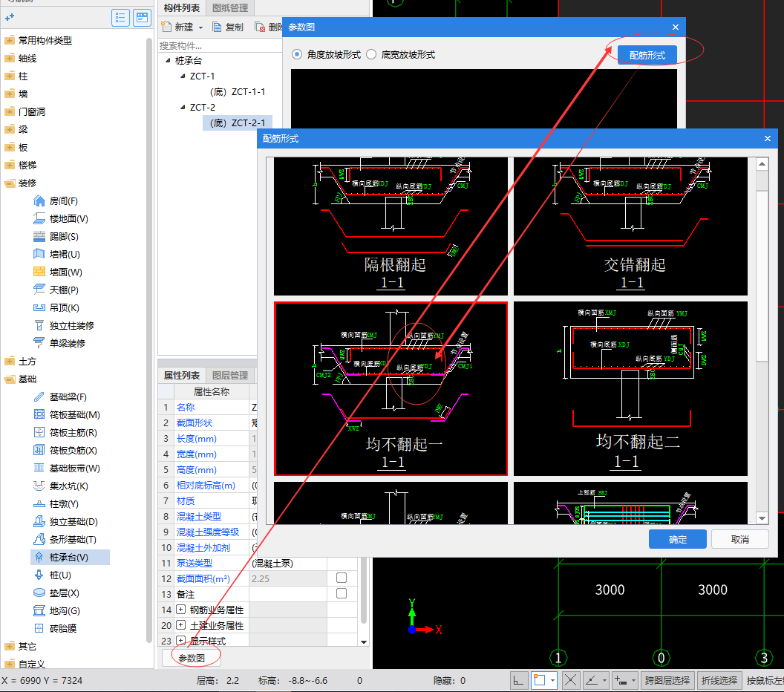Click the 配筋形式 dialog scrollbar down arrow

tap(762, 518)
